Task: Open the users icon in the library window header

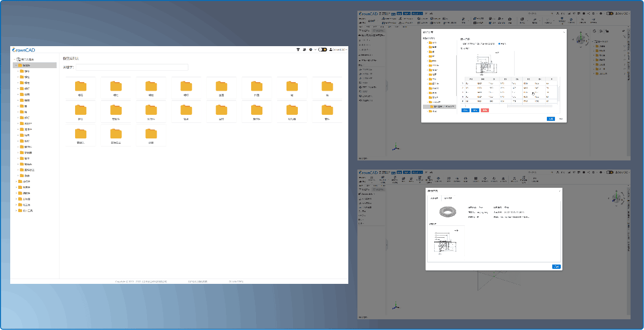Action: coord(305,49)
